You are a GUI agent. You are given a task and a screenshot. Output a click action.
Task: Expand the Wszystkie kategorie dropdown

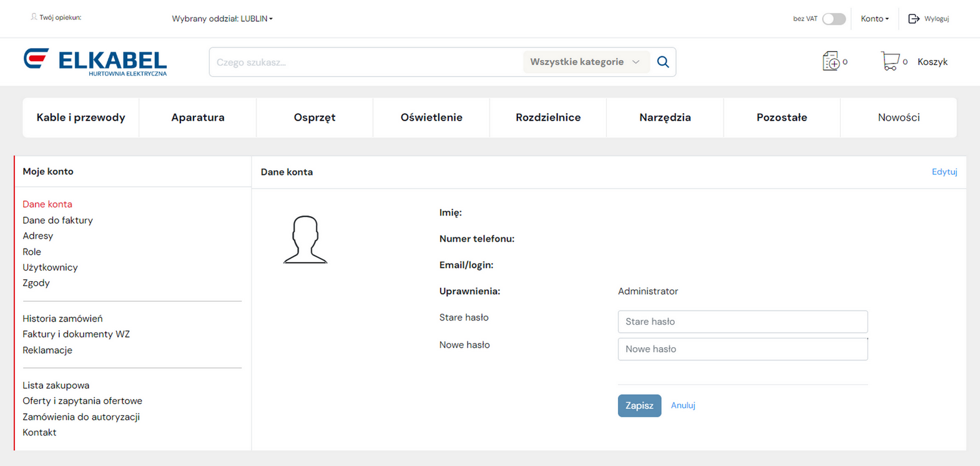pos(585,62)
